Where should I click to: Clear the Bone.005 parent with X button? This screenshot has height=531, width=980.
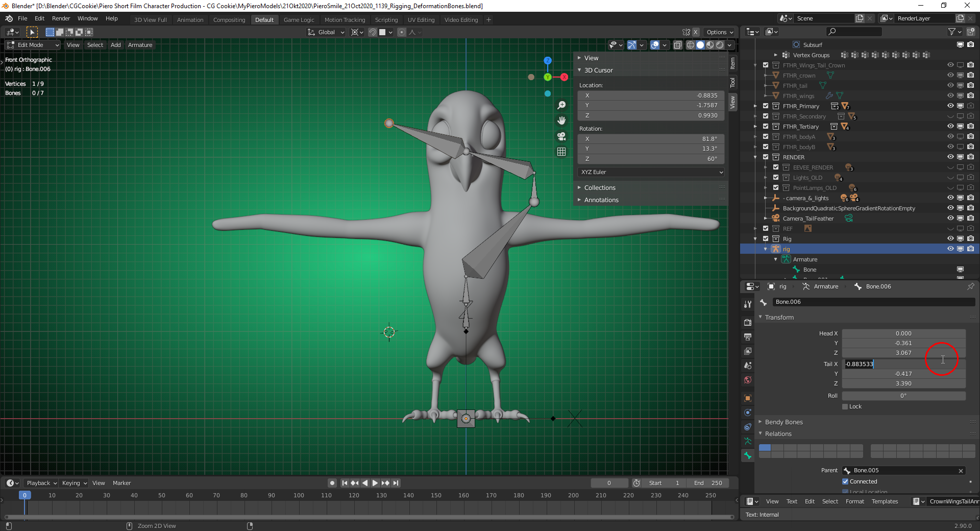click(x=961, y=471)
